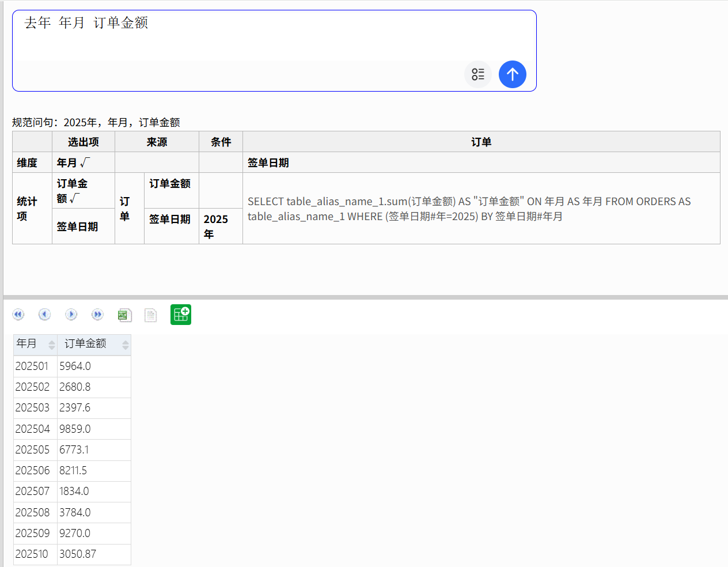
Task: Click the green add-table icon
Action: pos(181,315)
